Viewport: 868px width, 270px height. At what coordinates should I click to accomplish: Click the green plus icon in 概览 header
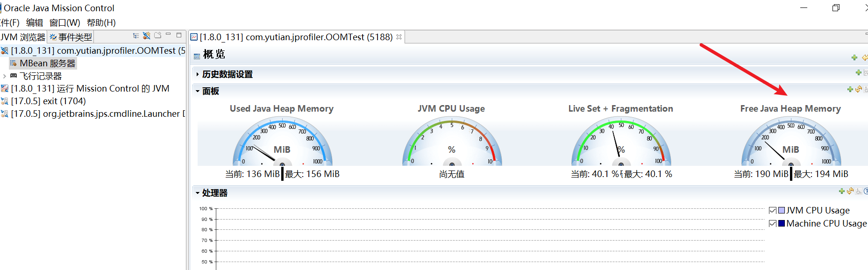coord(854,57)
